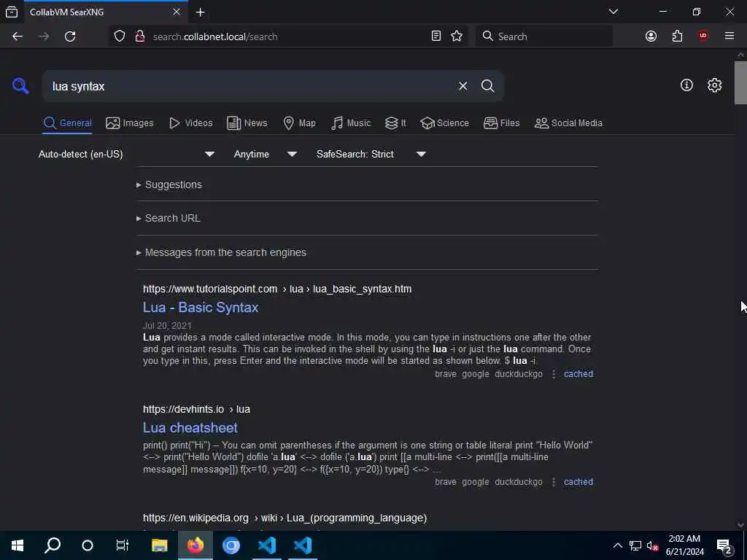The height and width of the screenshot is (560, 747).
Task: Switch to the News tab
Action: click(x=247, y=122)
